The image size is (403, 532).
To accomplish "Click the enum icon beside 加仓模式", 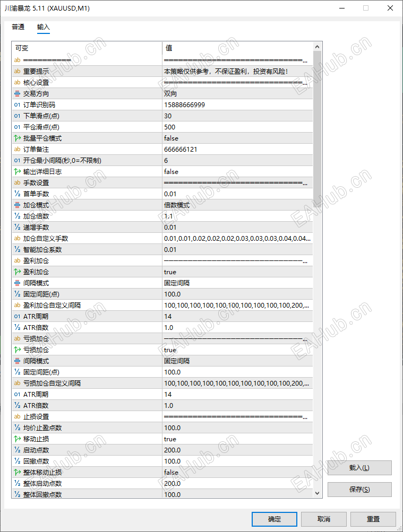I will (18, 205).
